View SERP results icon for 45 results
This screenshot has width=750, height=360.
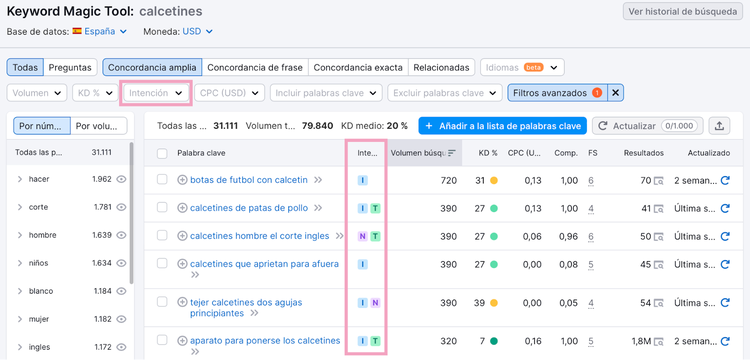coord(659,264)
